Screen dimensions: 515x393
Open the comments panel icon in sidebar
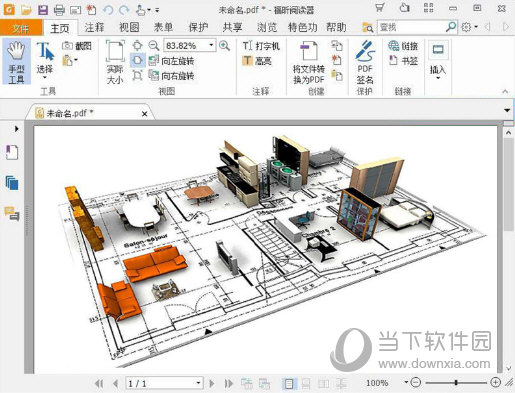point(12,214)
